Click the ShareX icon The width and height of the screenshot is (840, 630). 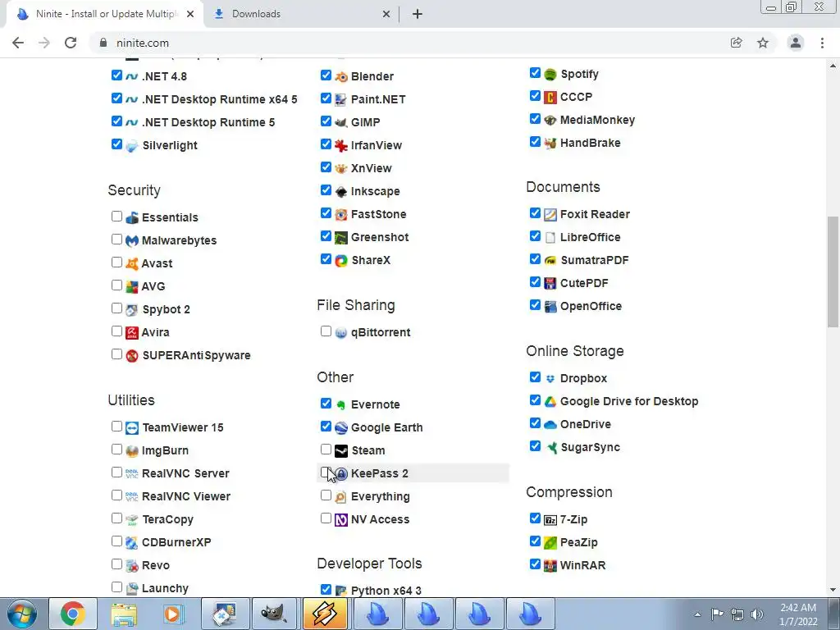pyautogui.click(x=341, y=260)
